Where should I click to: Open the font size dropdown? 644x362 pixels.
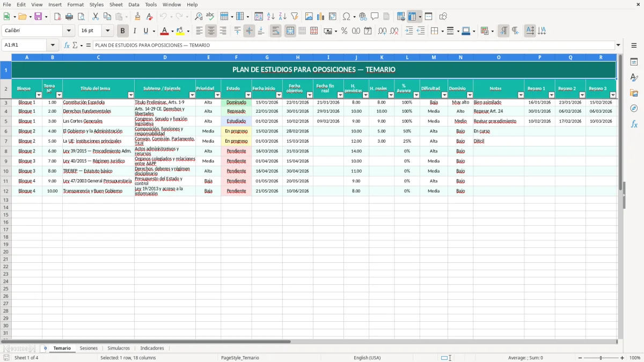[x=108, y=31]
